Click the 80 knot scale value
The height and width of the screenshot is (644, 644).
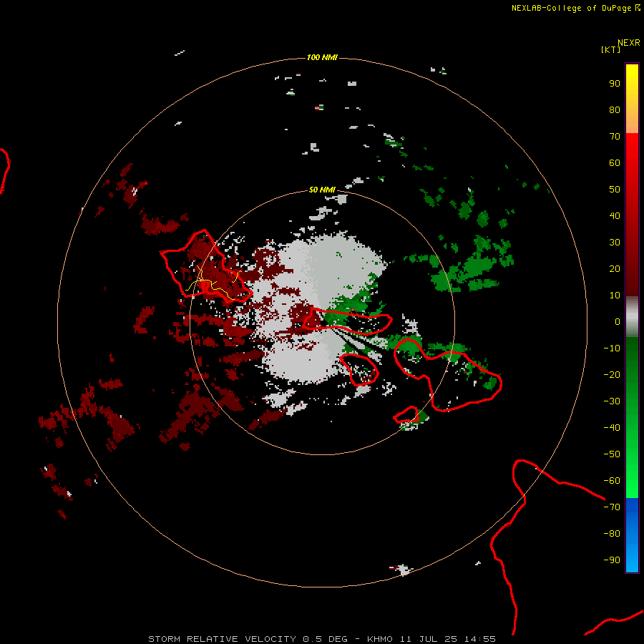615,110
